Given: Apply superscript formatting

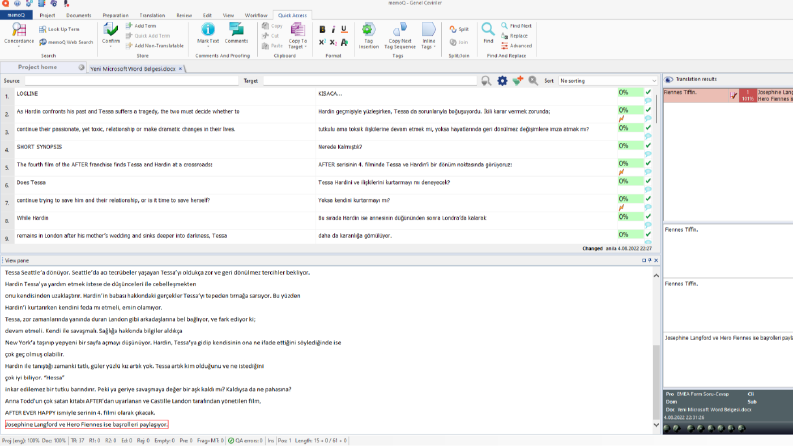Looking at the screenshot, I should pos(322,42).
